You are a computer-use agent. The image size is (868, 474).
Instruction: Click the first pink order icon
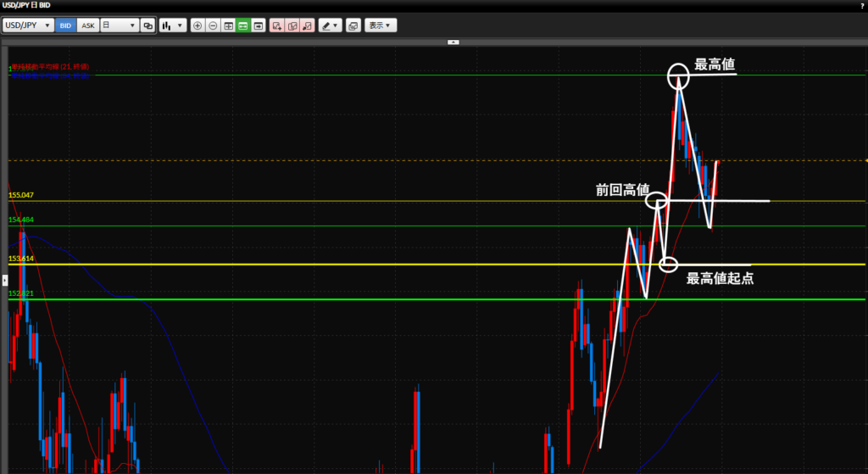pyautogui.click(x=276, y=25)
